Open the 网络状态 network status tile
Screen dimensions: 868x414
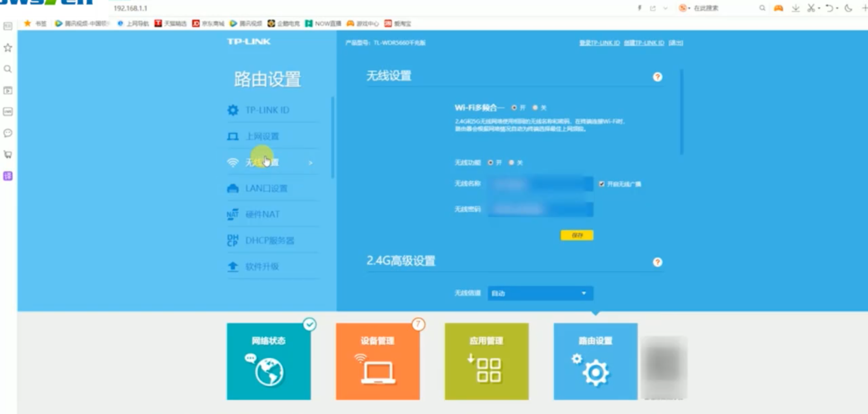(x=269, y=361)
